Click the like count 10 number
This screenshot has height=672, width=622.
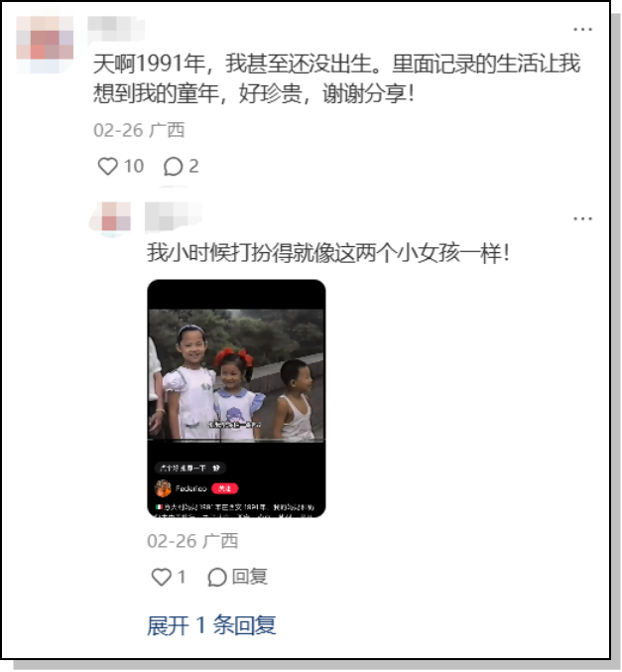tap(134, 167)
